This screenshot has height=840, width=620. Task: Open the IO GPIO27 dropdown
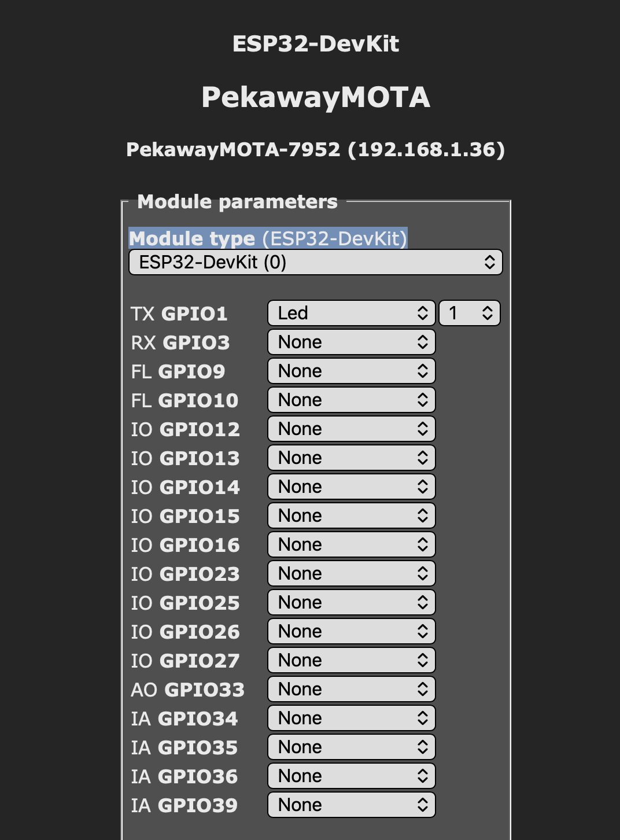[351, 660]
